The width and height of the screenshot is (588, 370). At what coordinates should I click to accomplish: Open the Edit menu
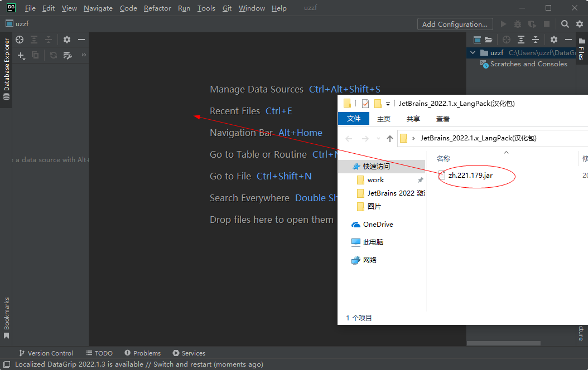[49, 8]
